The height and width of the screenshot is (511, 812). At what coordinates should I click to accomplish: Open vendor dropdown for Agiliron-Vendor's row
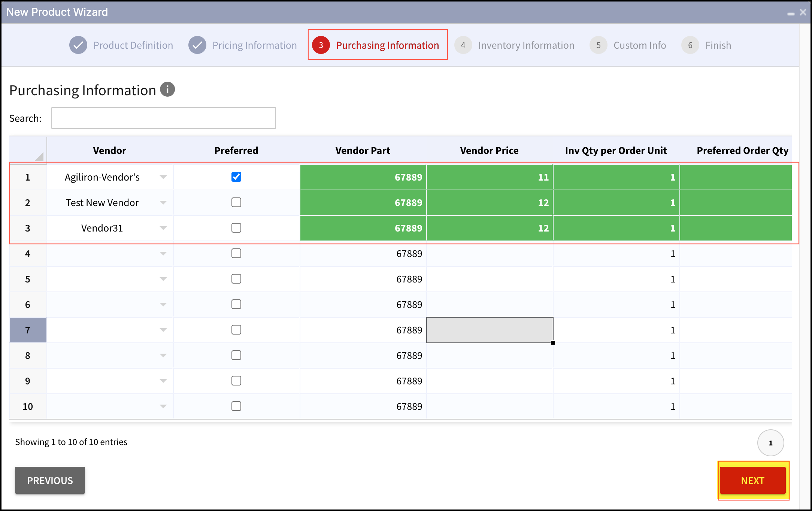click(163, 177)
